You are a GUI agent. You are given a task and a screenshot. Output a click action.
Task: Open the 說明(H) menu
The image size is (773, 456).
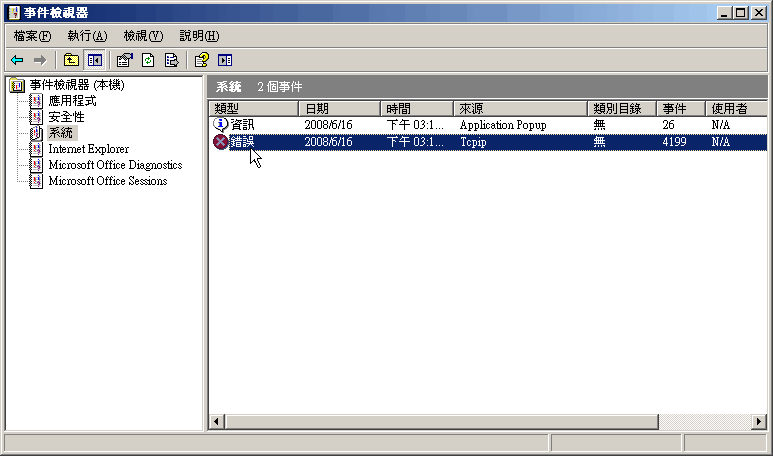(x=199, y=36)
